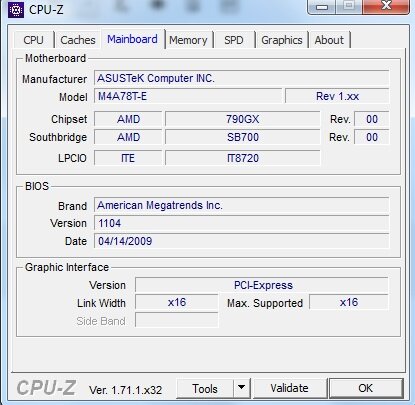Show the Graphics tab
Screen dimensions: 415x405
tap(282, 40)
